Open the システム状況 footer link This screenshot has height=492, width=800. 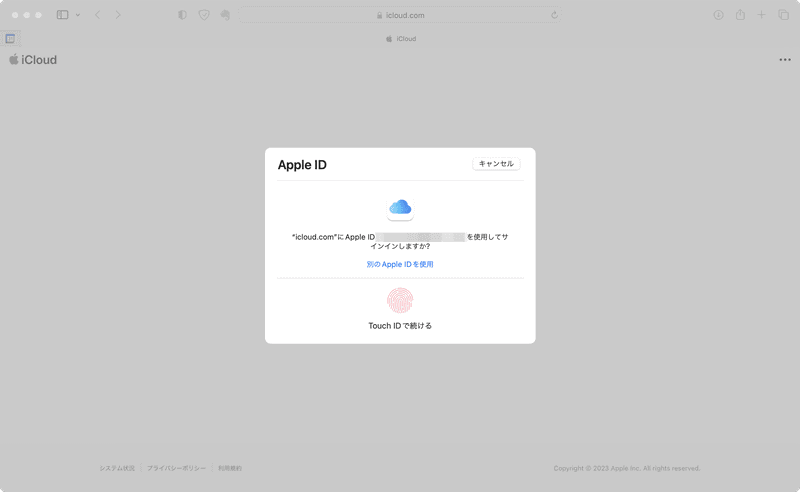pos(117,468)
